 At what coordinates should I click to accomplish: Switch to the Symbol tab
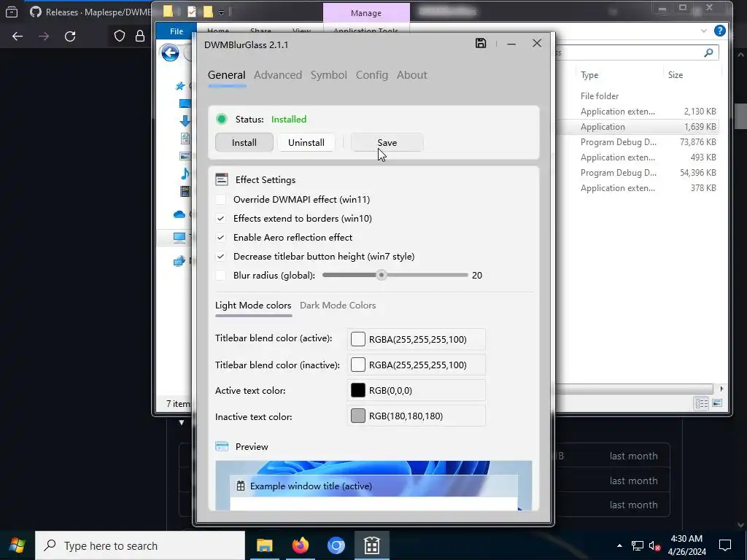click(x=329, y=75)
